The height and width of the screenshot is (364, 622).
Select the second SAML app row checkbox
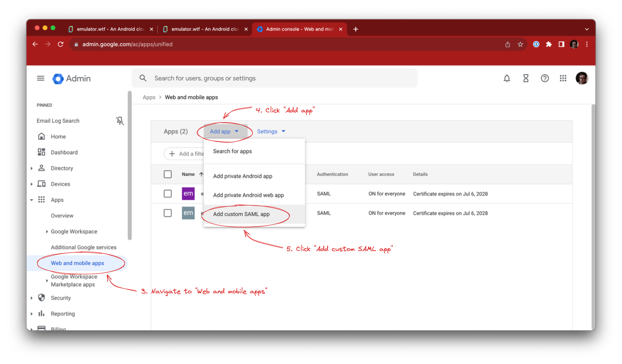coord(168,213)
